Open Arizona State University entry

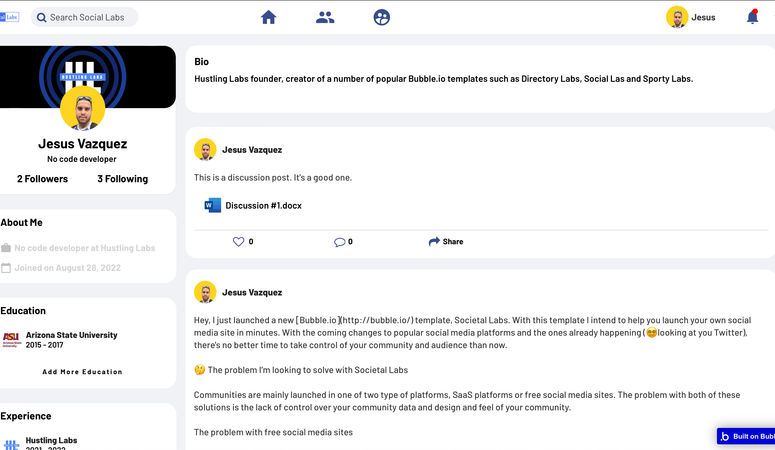[72, 335]
